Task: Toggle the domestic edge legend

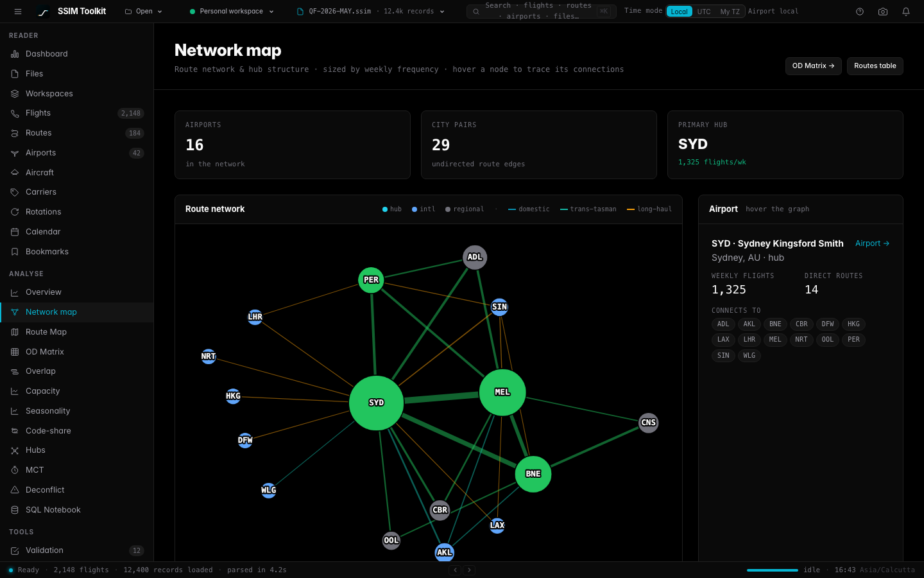Action: 529,209
